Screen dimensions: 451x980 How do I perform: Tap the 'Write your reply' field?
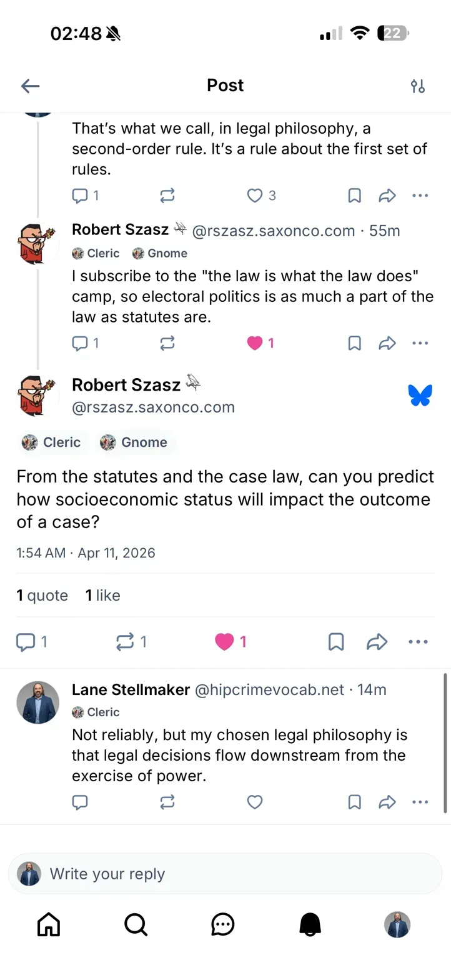pyautogui.click(x=225, y=874)
